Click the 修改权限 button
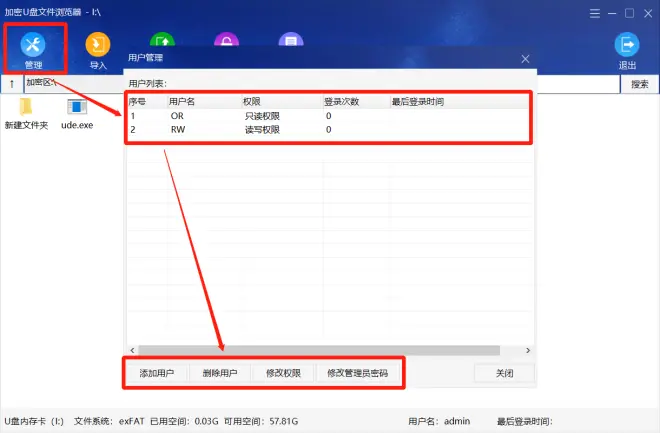 [283, 373]
